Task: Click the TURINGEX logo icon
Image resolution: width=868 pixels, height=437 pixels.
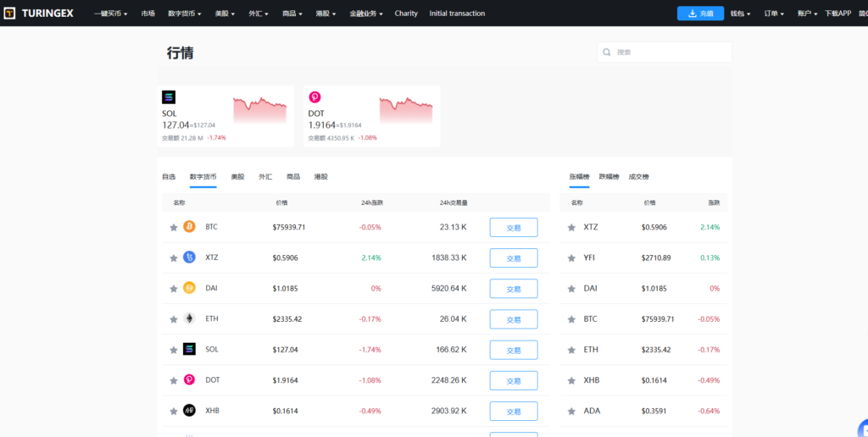Action: pyautogui.click(x=10, y=14)
